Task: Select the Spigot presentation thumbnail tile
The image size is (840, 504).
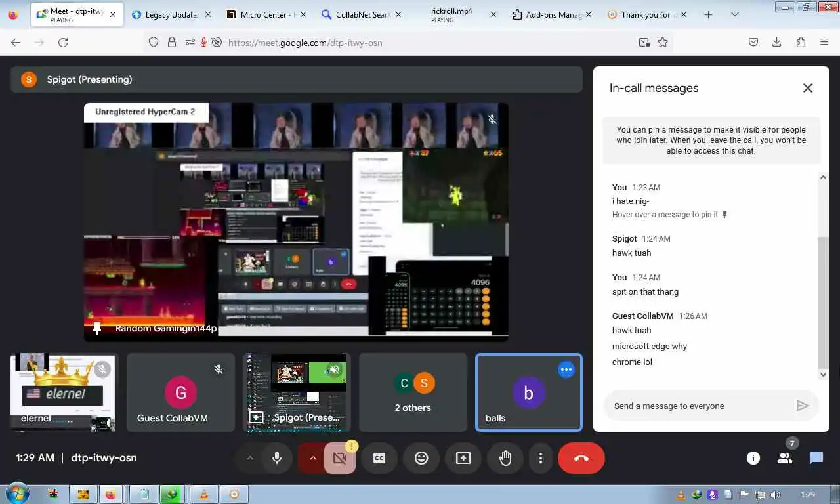Action: 297,392
